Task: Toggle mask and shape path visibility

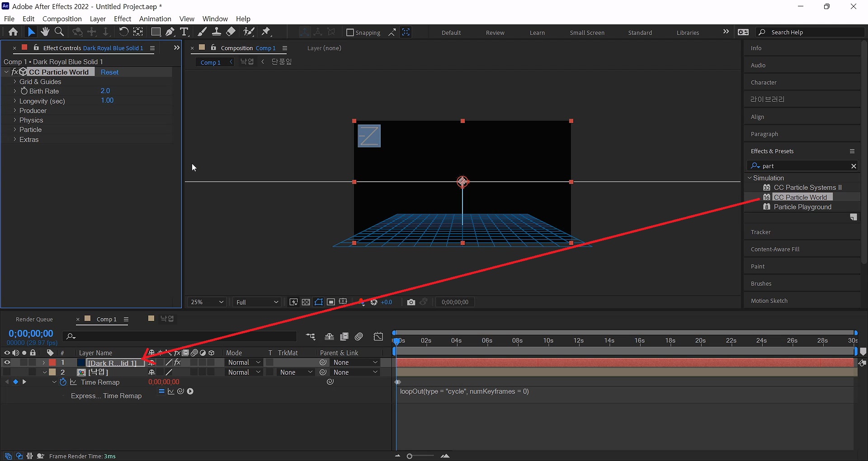Action: pyautogui.click(x=319, y=302)
